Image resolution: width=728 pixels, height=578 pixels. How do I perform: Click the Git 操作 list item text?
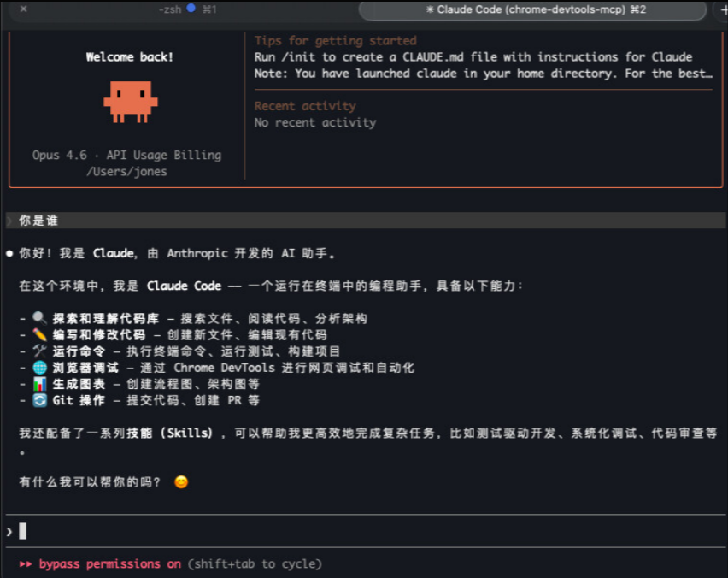(x=79, y=400)
